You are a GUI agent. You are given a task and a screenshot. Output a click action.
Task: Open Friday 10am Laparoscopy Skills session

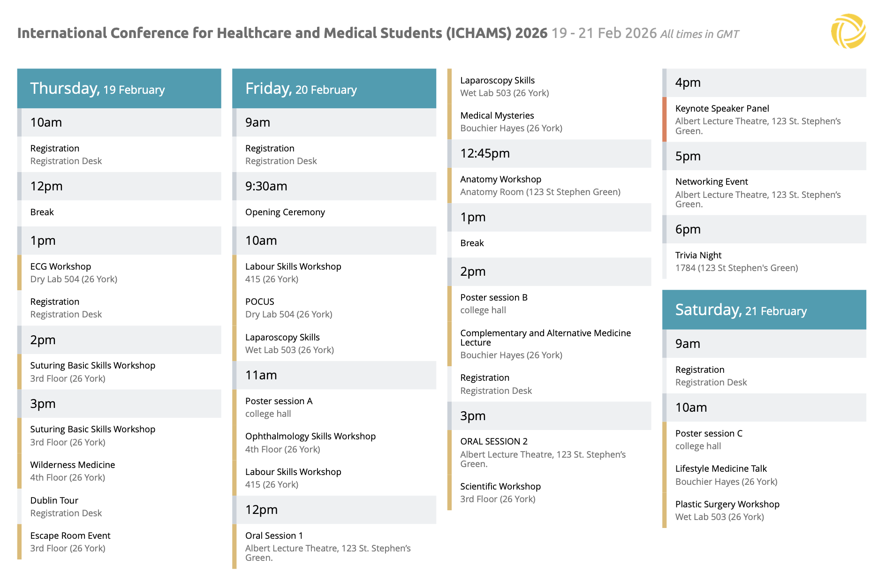334,343
